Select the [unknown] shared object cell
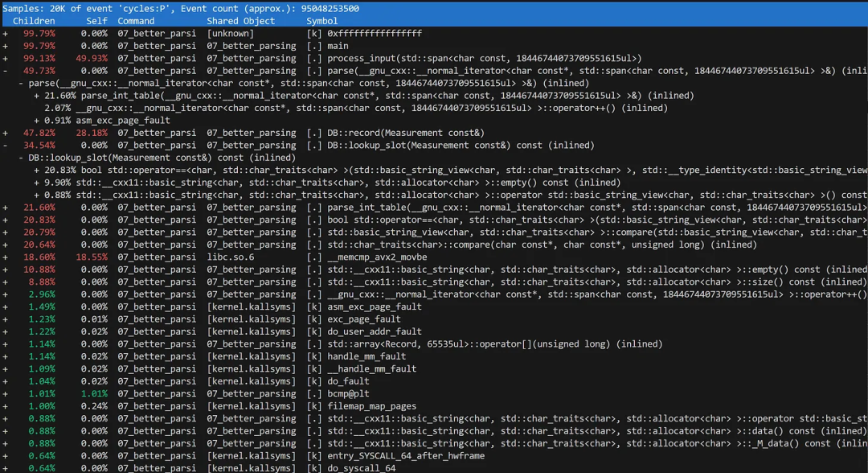 pyautogui.click(x=231, y=33)
